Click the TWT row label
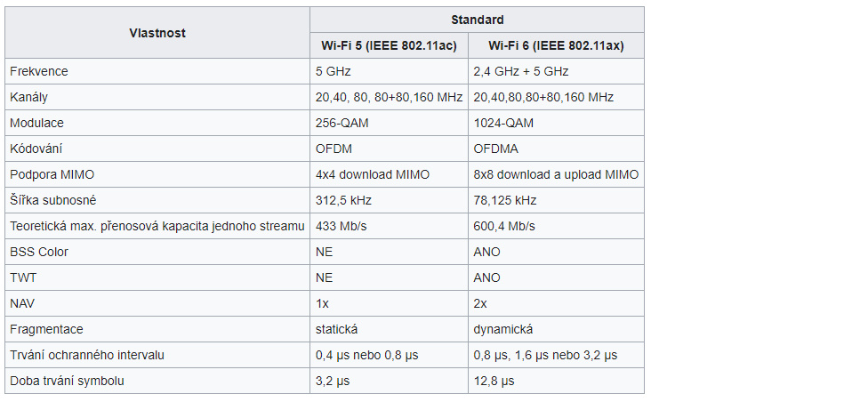 pyautogui.click(x=23, y=277)
